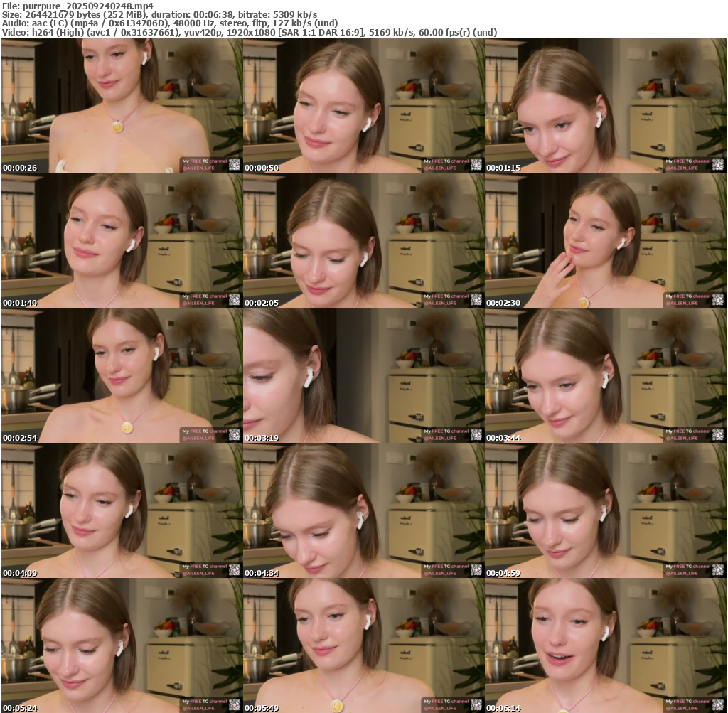Image resolution: width=728 pixels, height=713 pixels.
Task: Click the QR code in the 00:04:09 frame
Action: tap(235, 570)
